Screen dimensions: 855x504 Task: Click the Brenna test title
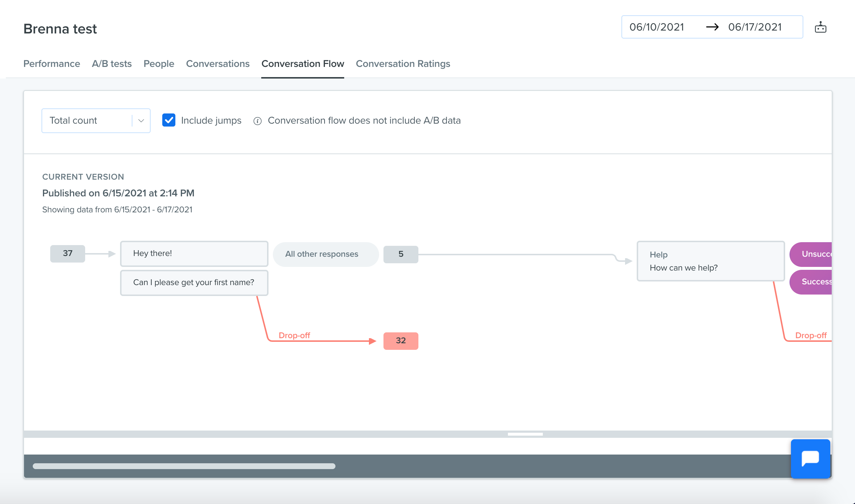click(60, 29)
